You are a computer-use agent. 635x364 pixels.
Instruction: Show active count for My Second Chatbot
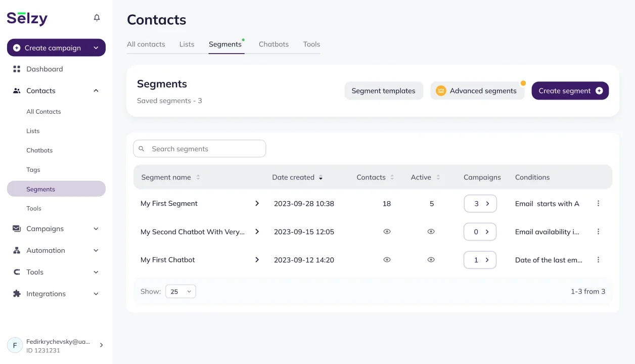[x=431, y=232]
